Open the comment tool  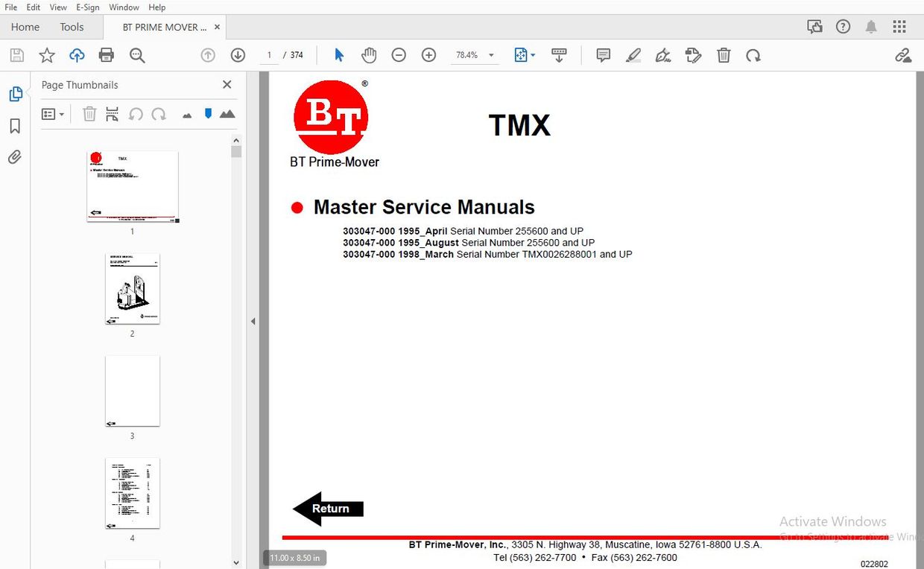[x=603, y=54]
